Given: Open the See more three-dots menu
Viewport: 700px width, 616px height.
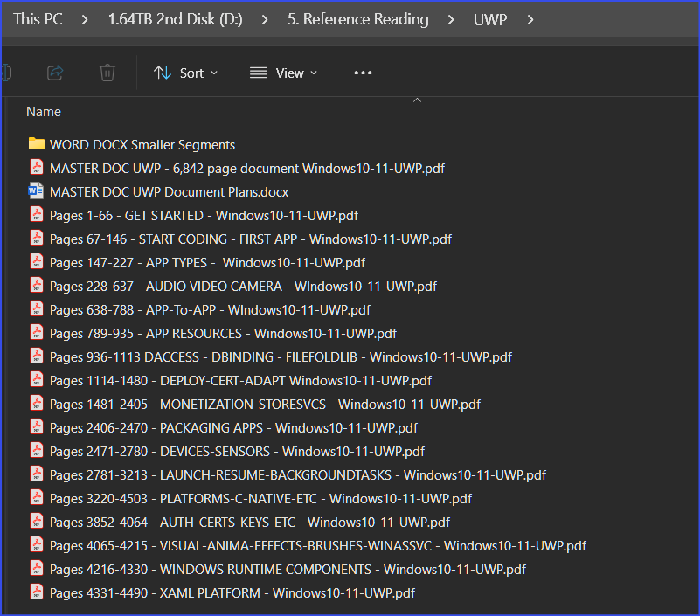Looking at the screenshot, I should 363,73.
